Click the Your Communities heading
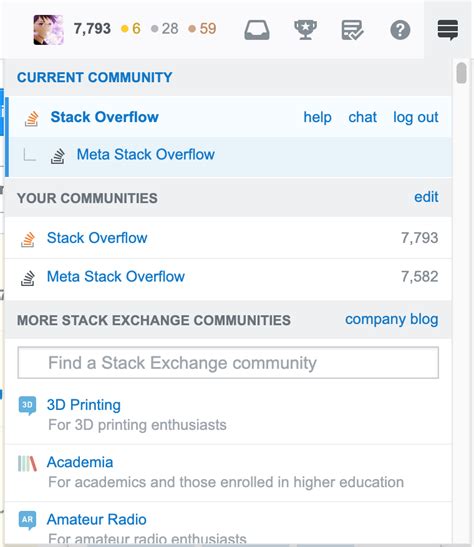The width and height of the screenshot is (474, 547). [87, 198]
